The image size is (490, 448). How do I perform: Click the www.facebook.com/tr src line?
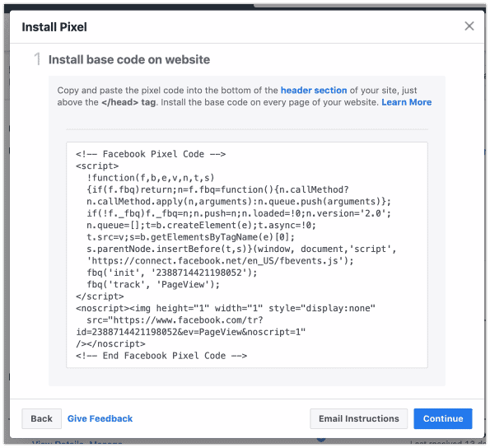point(175,320)
